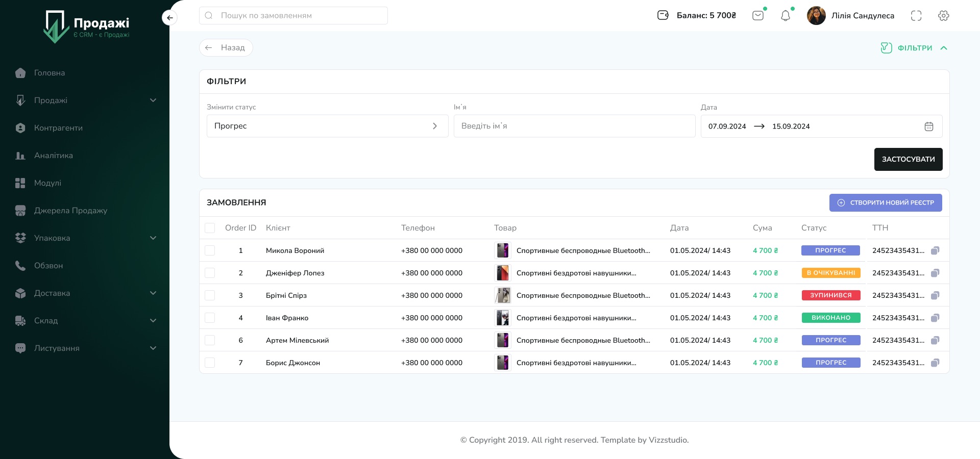
Task: Go to Головна in sidebar
Action: (x=50, y=73)
